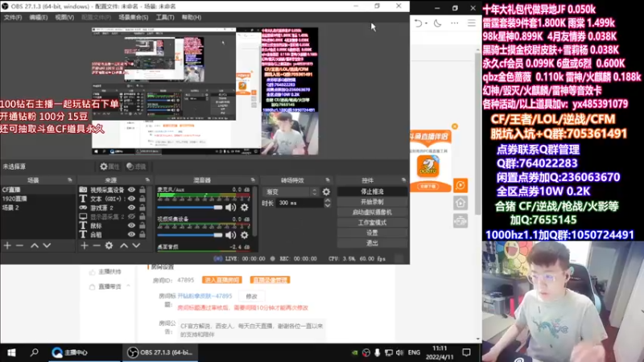Adjust the 时长 duration stepper arrows
Viewport: 644px width, 362px height.
(328, 203)
